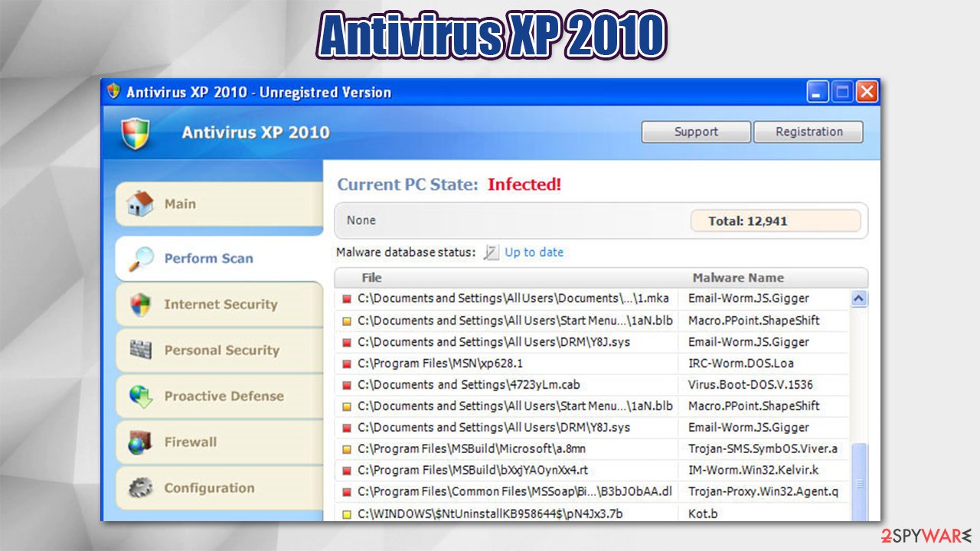Open the Internet Security tab

219,305
